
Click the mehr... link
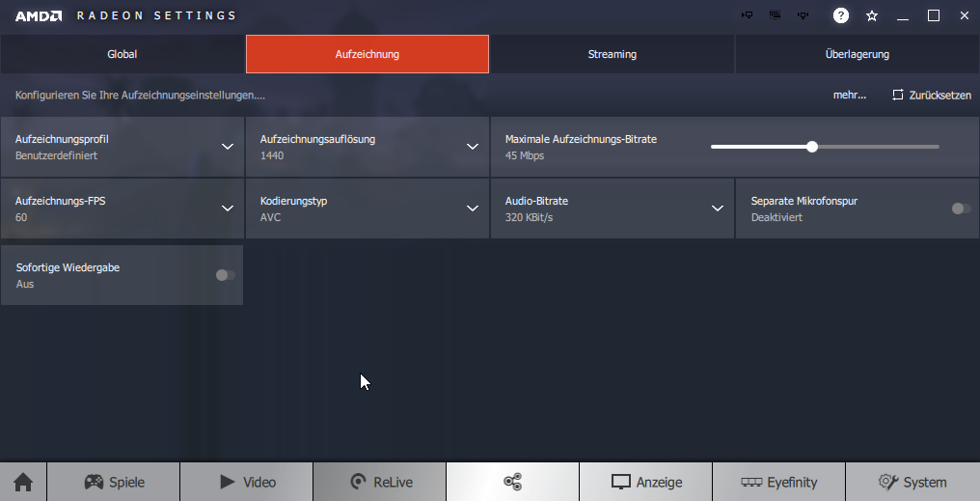[x=849, y=96]
